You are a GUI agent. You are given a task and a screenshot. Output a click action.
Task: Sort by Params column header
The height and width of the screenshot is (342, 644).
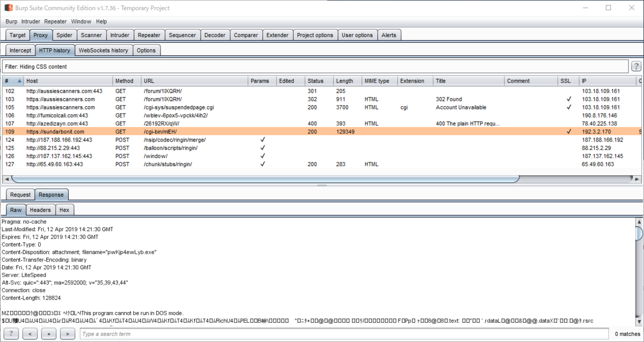point(262,81)
